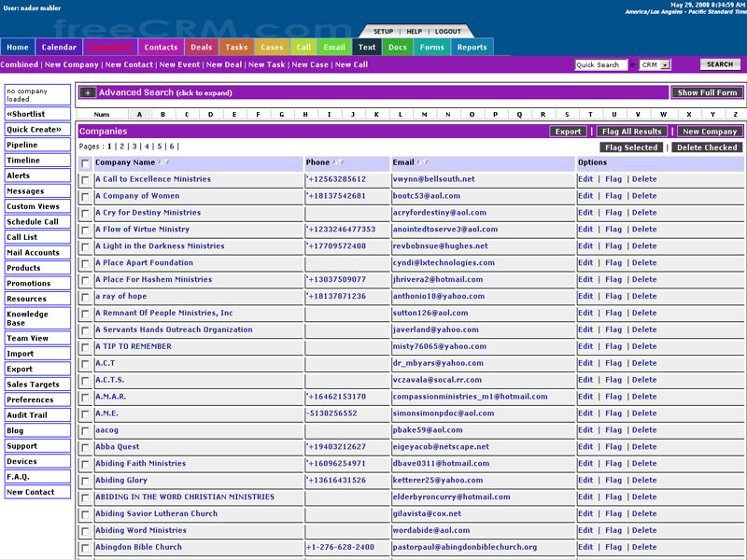Open the HELP link
The image size is (747, 560).
pos(414,32)
